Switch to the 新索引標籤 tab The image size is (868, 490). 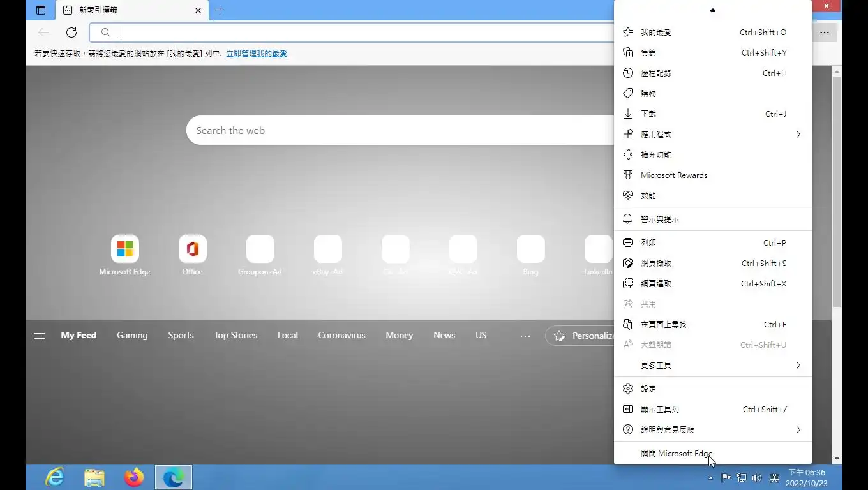(x=132, y=10)
